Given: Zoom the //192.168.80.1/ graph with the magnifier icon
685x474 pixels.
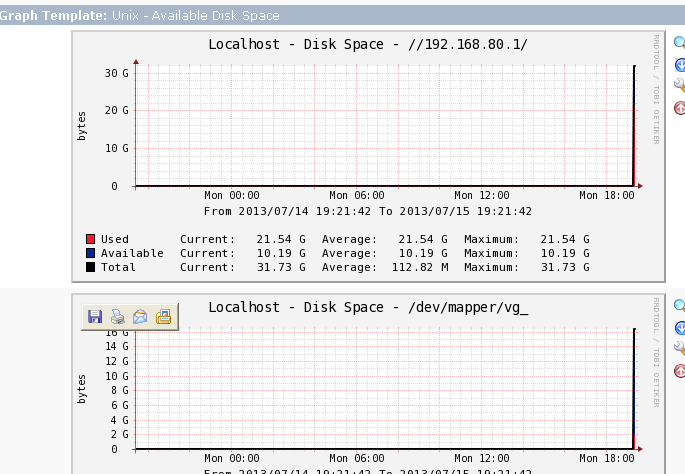Looking at the screenshot, I should tap(679, 43).
